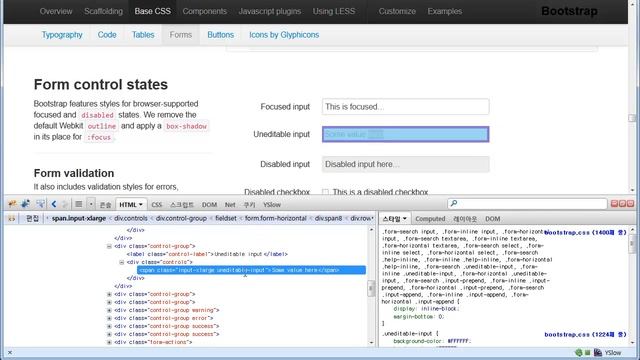The height and width of the screenshot is (360, 640).
Task: Open the DOM tab in the side panel
Action: click(493, 219)
